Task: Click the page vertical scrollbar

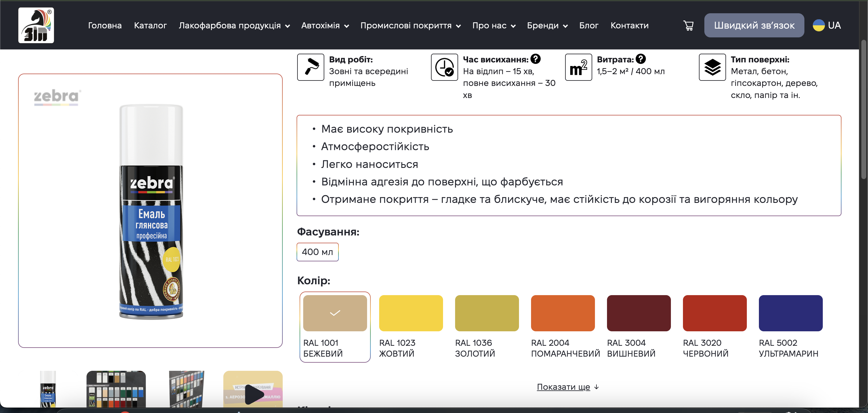Action: pyautogui.click(x=863, y=109)
